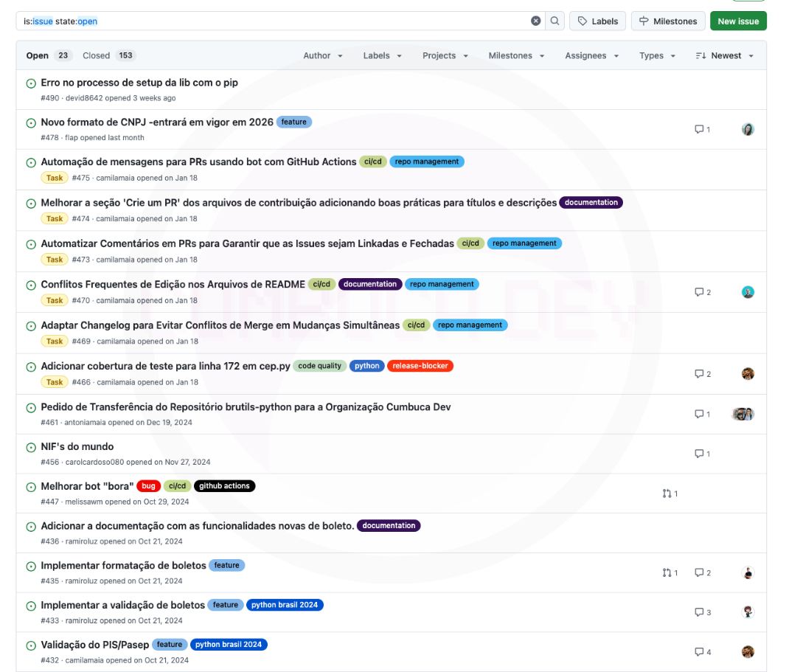The height and width of the screenshot is (672, 786).
Task: Click comments icon on issue #432
Action: [x=699, y=652]
